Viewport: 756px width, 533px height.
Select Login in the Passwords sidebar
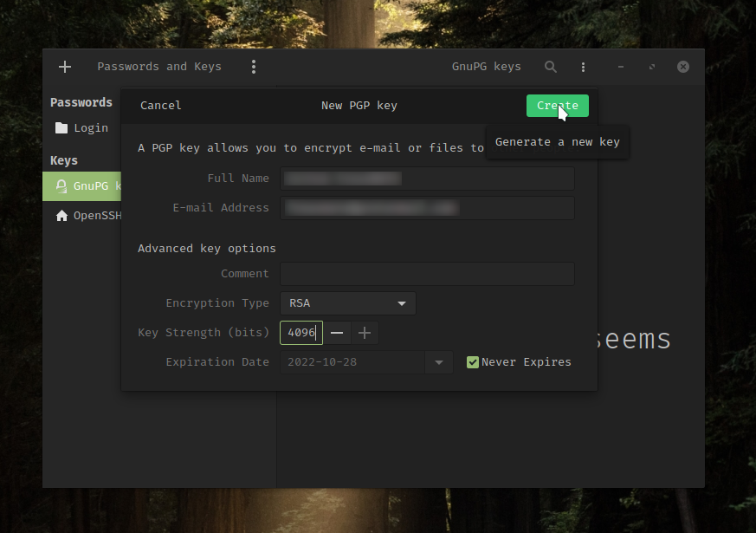[90, 128]
